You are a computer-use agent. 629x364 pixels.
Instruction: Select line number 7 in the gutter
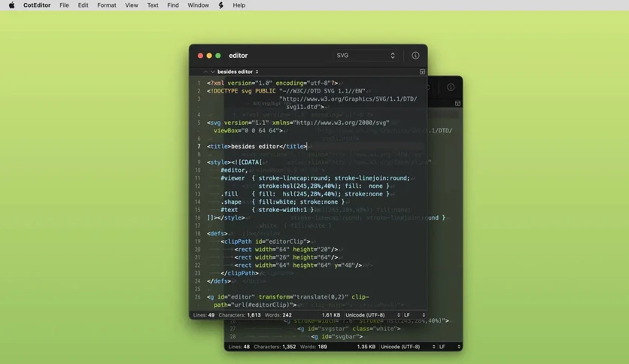[x=199, y=147]
